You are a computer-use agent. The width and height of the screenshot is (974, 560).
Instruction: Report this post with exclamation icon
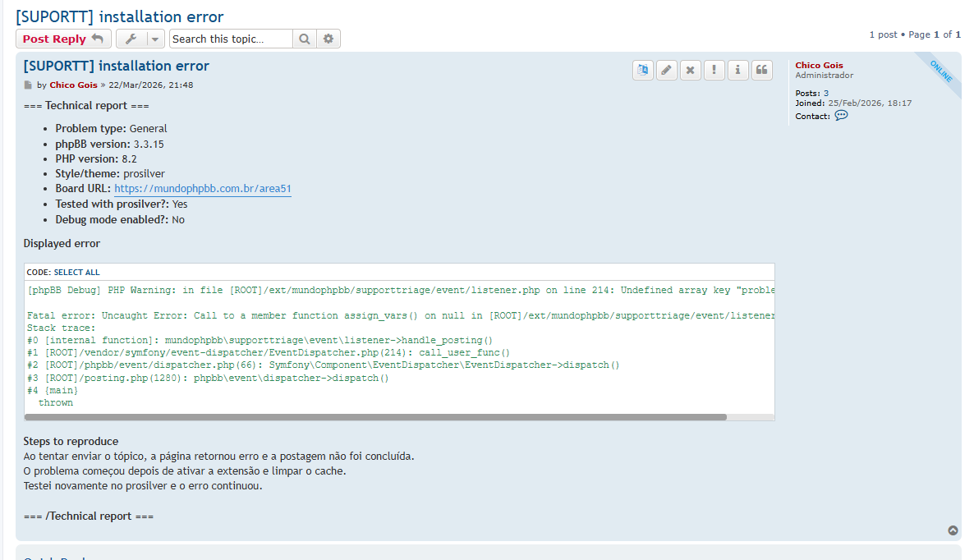tap(714, 70)
